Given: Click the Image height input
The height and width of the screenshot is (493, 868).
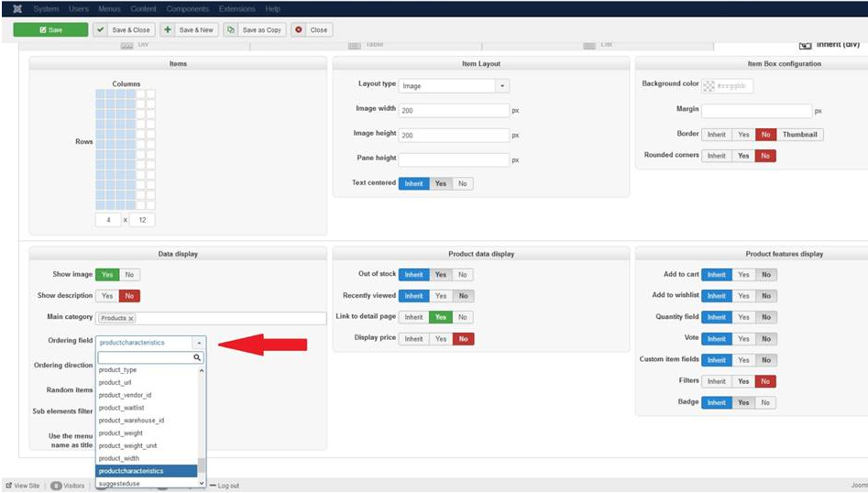Looking at the screenshot, I should [x=454, y=135].
